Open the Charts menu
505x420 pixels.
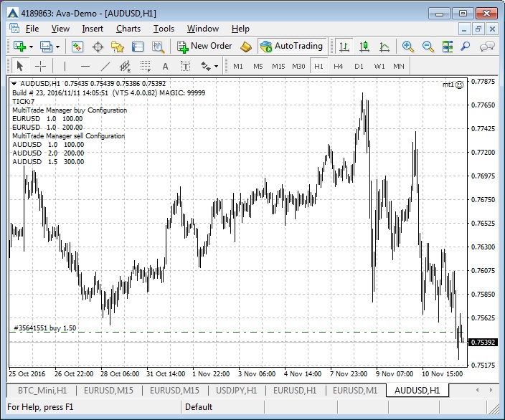(128, 29)
